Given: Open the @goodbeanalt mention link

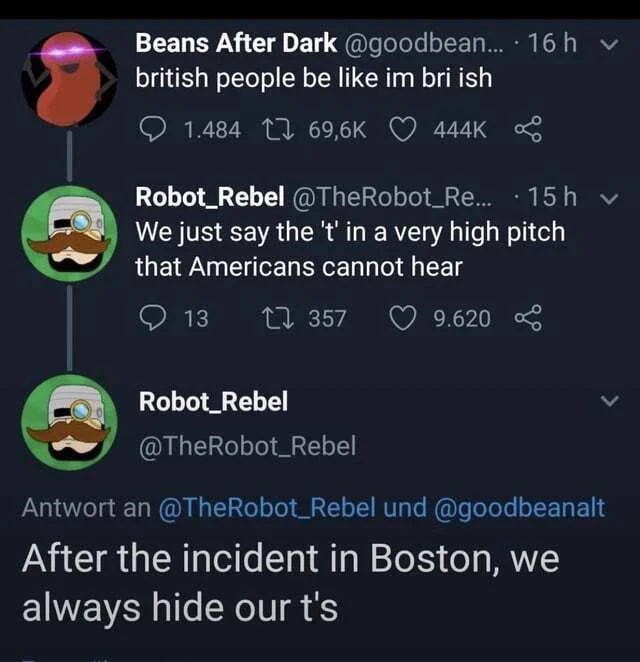Looking at the screenshot, I should pos(517,507).
